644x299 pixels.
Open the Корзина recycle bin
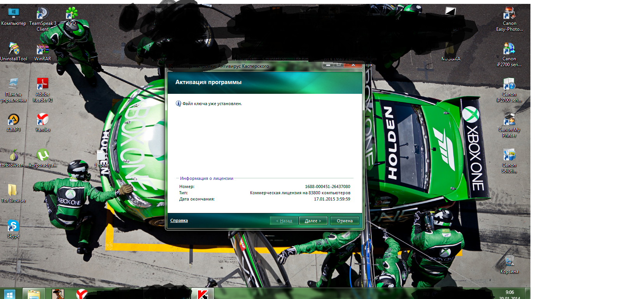[509, 264]
